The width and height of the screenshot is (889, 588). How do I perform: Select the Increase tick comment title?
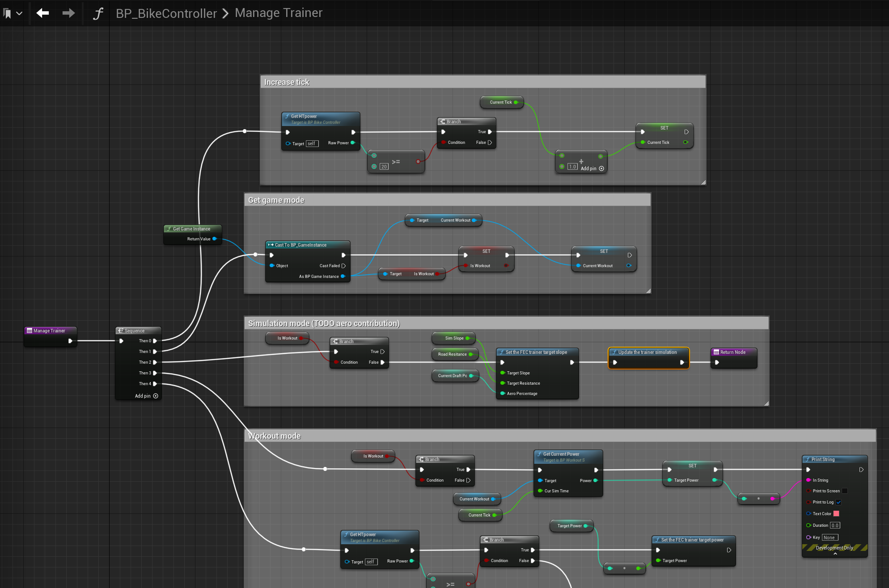287,82
